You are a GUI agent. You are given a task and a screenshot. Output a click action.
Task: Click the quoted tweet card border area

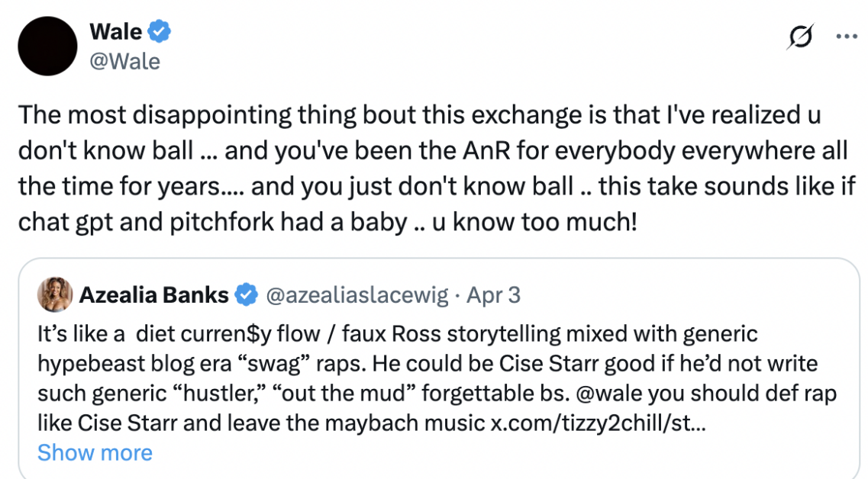[x=440, y=368]
